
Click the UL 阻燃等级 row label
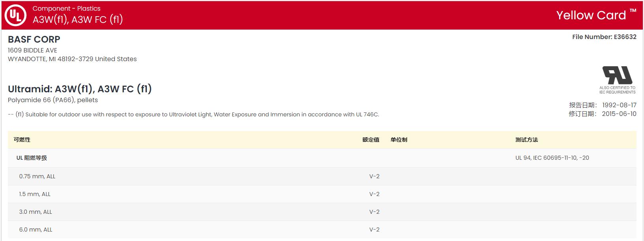click(32, 158)
